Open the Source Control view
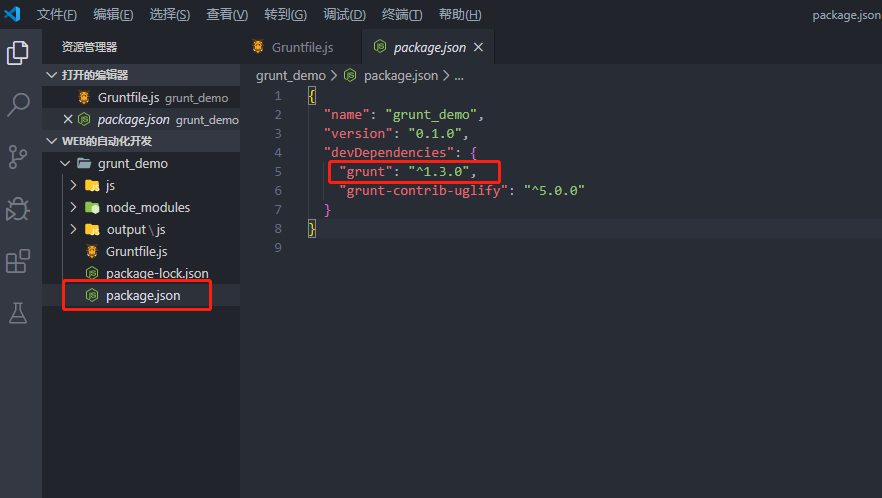 17,157
